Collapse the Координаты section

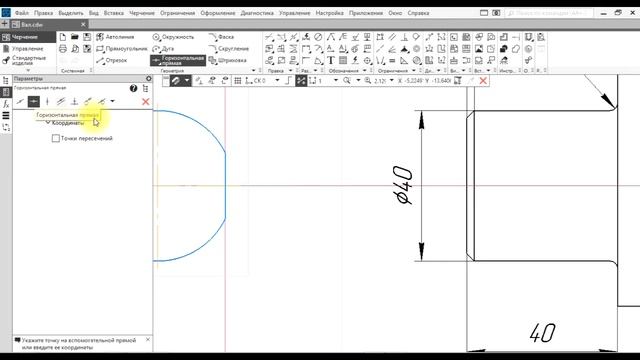pyautogui.click(x=48, y=123)
